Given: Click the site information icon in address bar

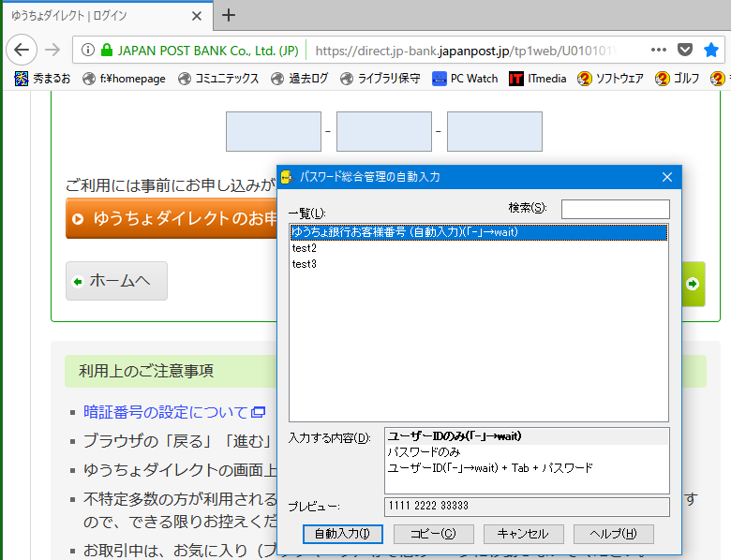Looking at the screenshot, I should (87, 50).
